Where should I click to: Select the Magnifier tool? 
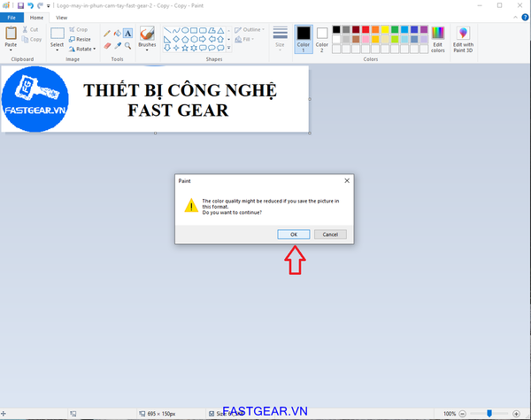coord(127,46)
